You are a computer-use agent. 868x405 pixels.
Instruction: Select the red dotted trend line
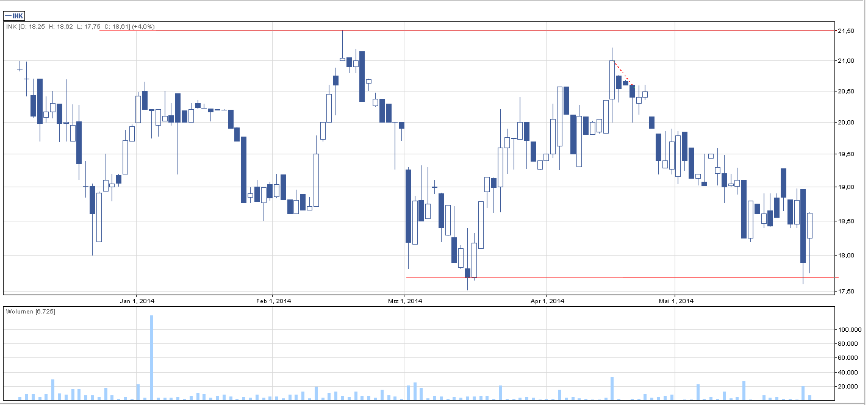coord(623,73)
